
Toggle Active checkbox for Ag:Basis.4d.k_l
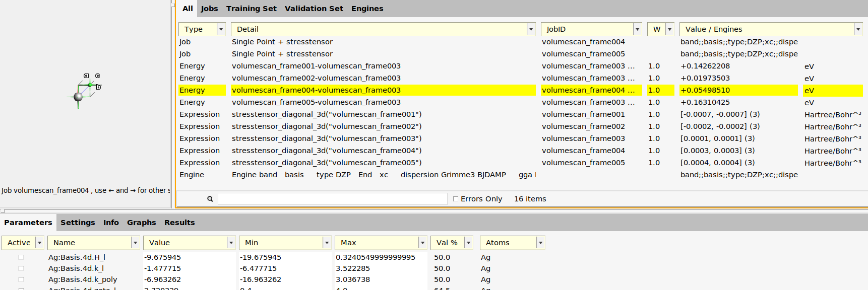(x=21, y=268)
